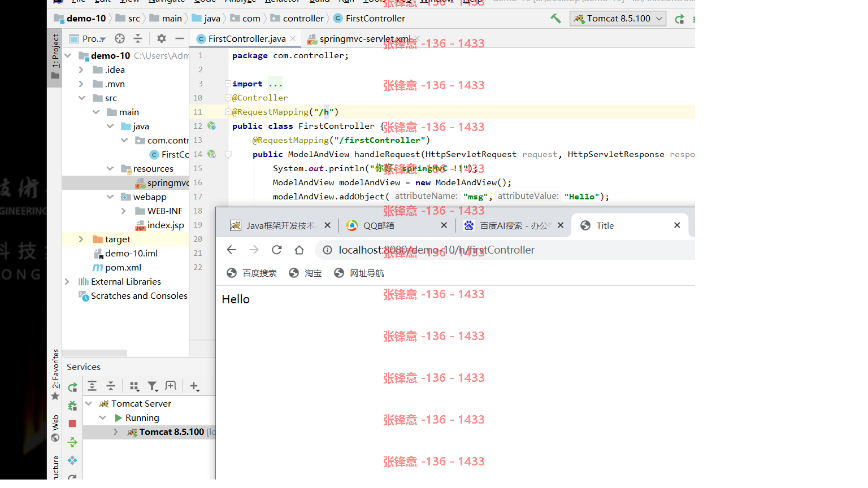Click gutter icon on line 14
This screenshot has width=868, height=488.
(x=211, y=154)
